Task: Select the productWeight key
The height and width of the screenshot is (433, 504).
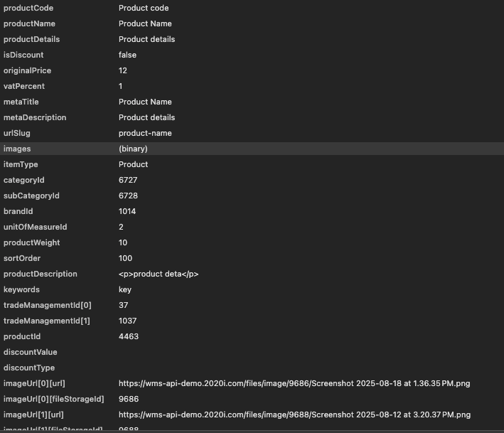Action: 31,242
